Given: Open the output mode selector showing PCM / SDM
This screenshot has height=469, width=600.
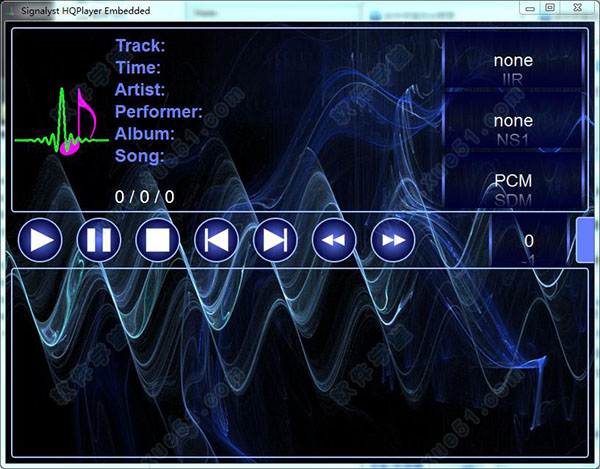Looking at the screenshot, I should pyautogui.click(x=513, y=181).
